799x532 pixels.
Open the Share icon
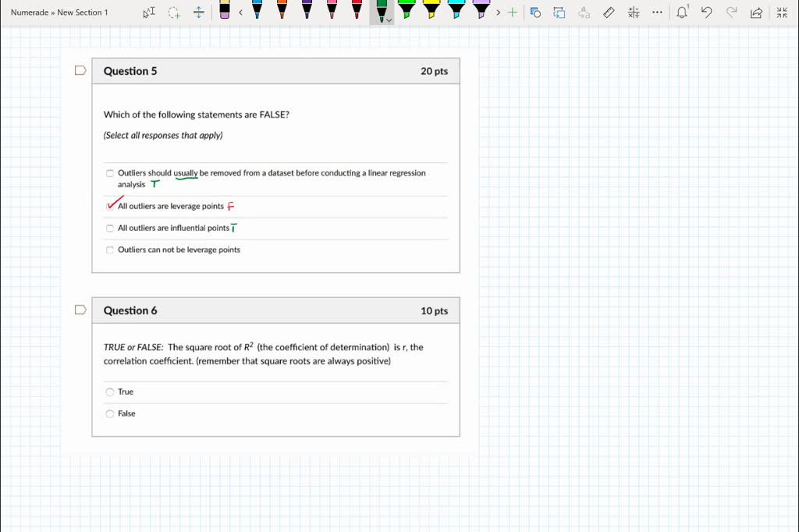[755, 12]
